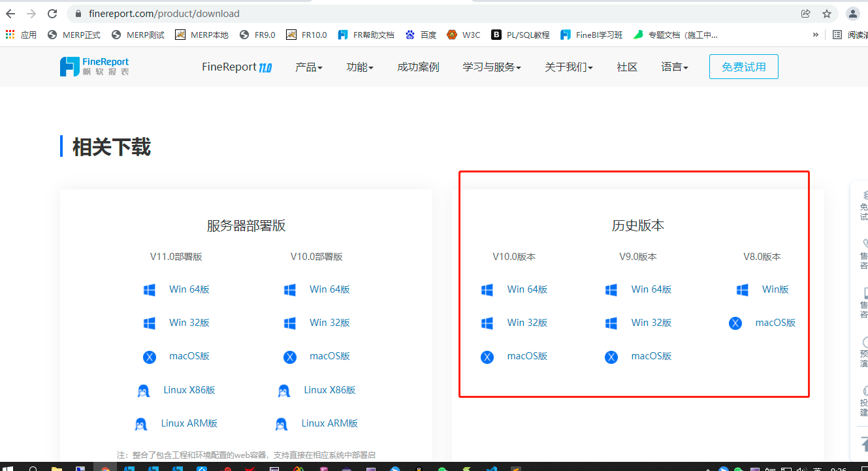
Task: Click the V8.0版本 column label
Action: [x=762, y=257]
